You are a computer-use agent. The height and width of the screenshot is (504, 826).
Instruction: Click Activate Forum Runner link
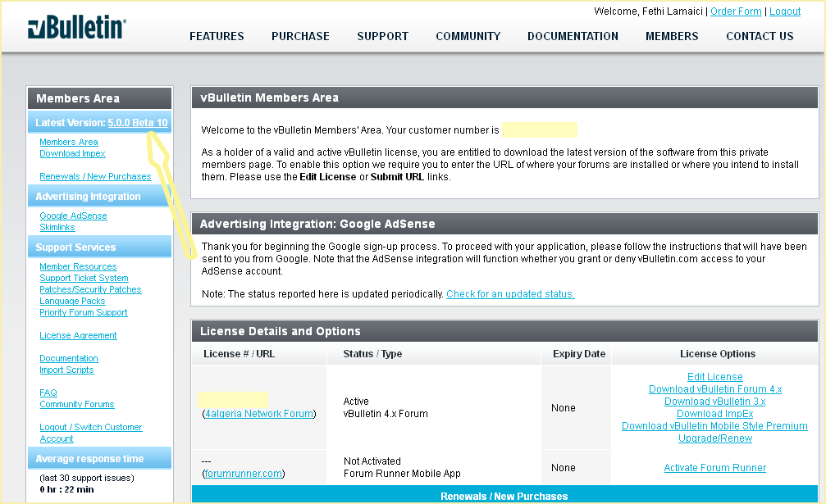(x=714, y=468)
